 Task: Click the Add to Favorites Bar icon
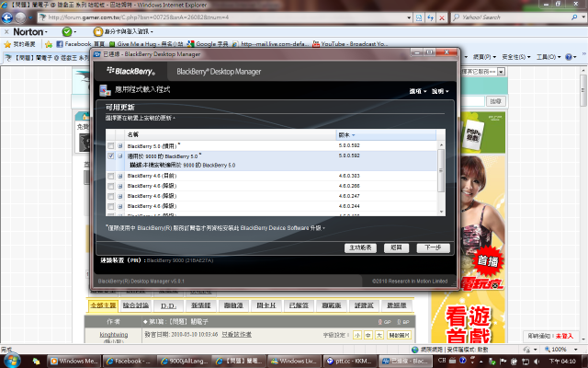[49, 44]
